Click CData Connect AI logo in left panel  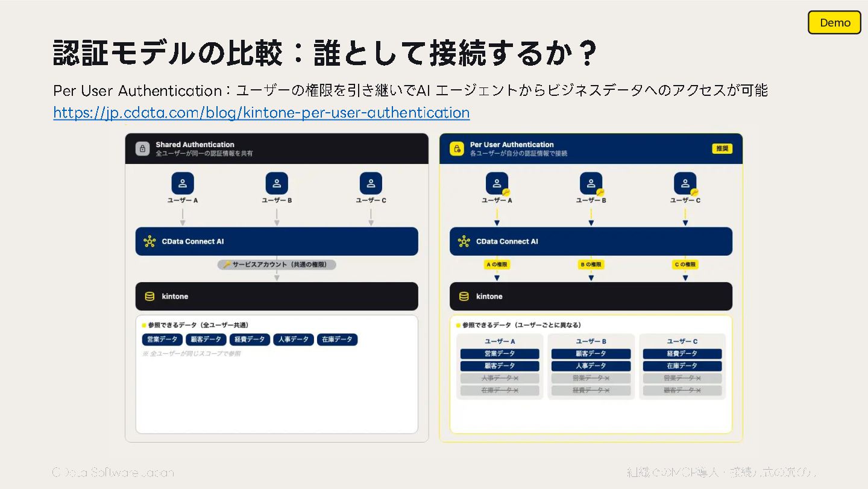(149, 241)
